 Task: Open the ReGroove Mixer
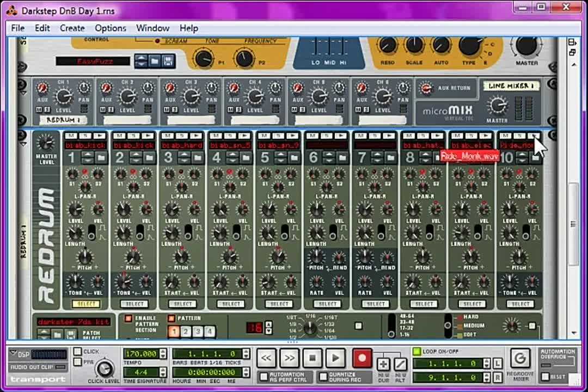point(520,358)
